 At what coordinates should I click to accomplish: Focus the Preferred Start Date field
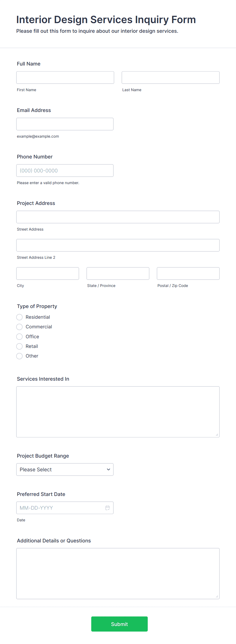(65, 508)
